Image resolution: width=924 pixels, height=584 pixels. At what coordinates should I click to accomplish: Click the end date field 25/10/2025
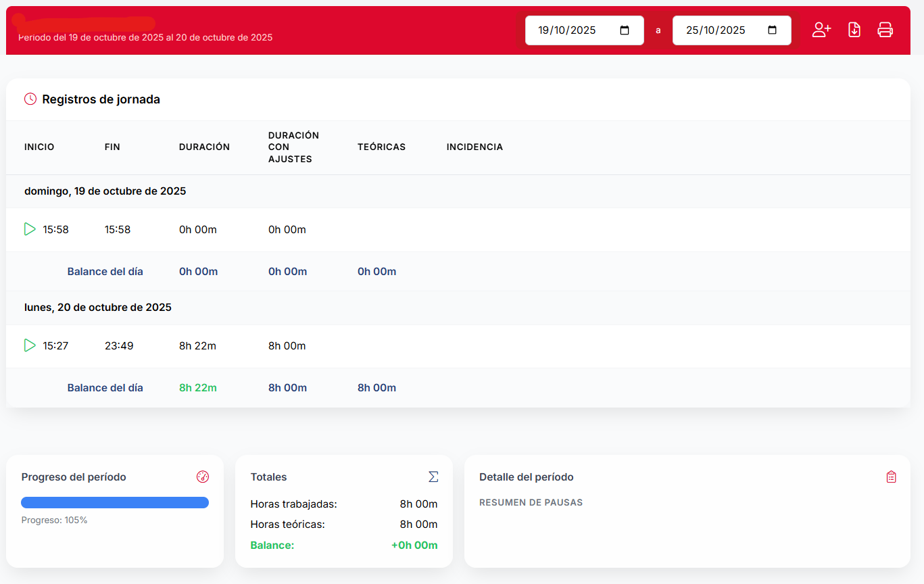(x=715, y=30)
